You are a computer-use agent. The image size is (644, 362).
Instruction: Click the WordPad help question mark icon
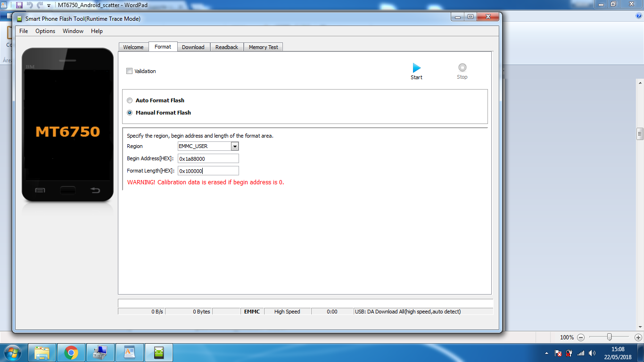tap(639, 16)
